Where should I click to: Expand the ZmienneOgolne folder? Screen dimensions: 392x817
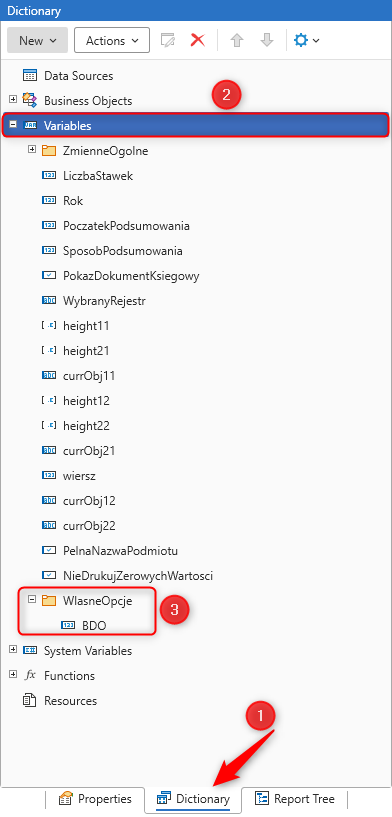click(32, 150)
